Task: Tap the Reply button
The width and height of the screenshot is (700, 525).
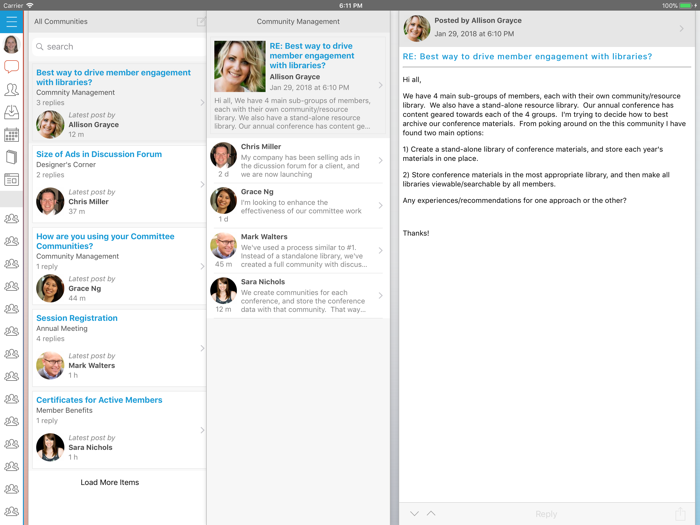Action: [546, 514]
